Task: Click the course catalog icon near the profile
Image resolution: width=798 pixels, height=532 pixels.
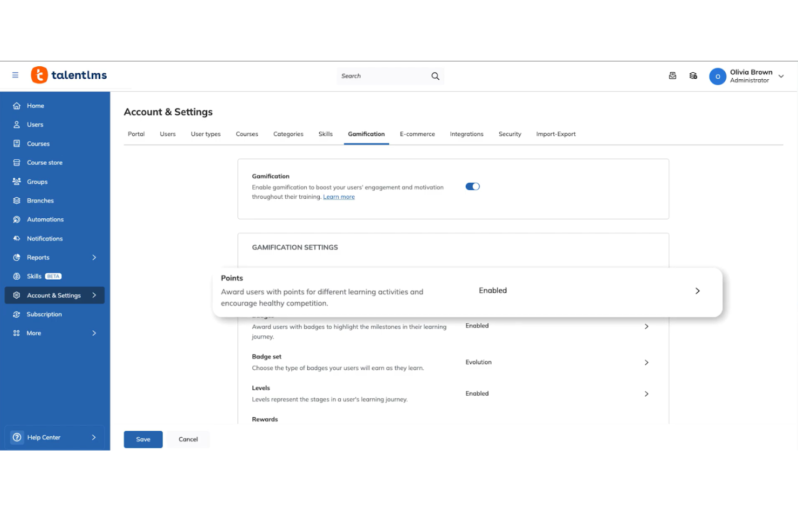Action: pyautogui.click(x=693, y=75)
